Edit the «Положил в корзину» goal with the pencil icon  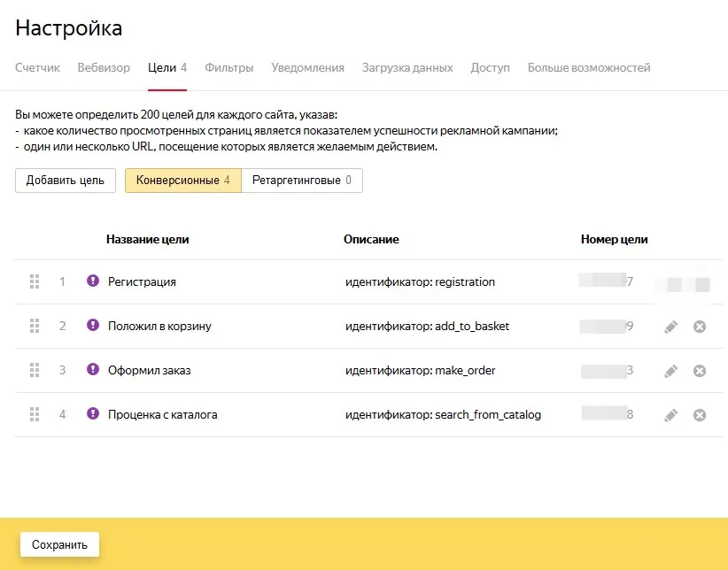[x=670, y=326]
